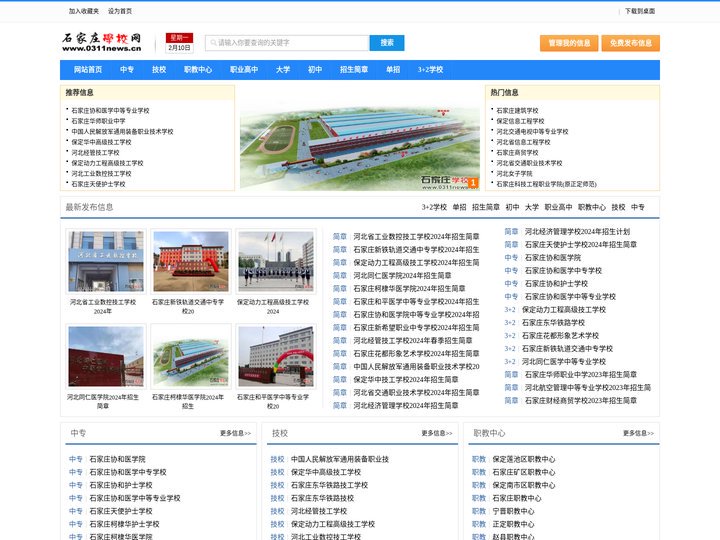Select 招生简章 tab in 最新发布信息 bar
720x540 pixels.
pos(486,208)
